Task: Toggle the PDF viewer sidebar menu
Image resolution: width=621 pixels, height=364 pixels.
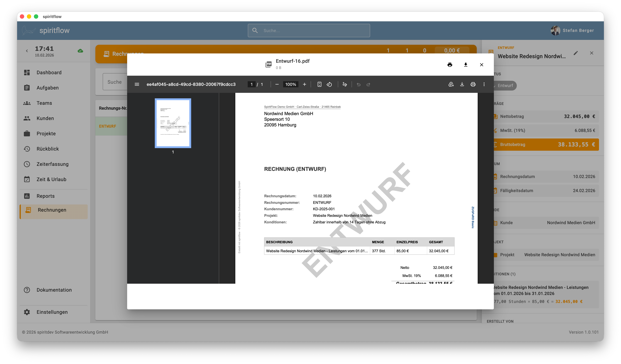Action: tap(137, 84)
